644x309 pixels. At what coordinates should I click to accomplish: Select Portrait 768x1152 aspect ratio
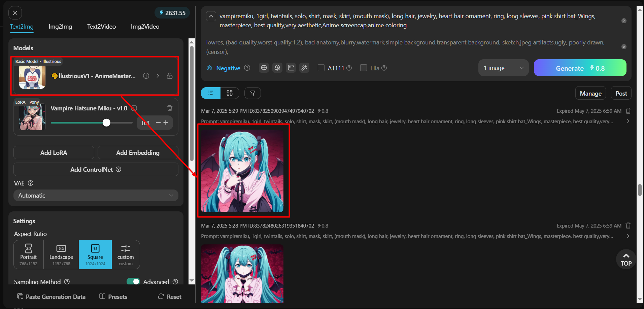tap(29, 254)
